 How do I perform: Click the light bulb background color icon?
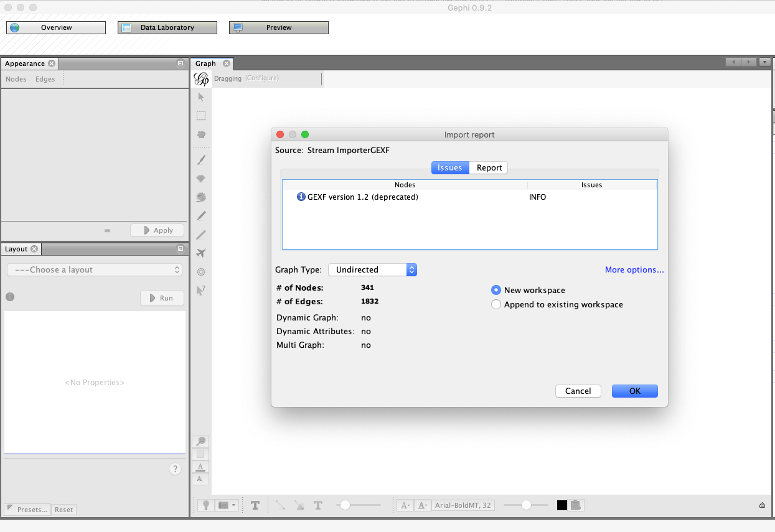206,505
